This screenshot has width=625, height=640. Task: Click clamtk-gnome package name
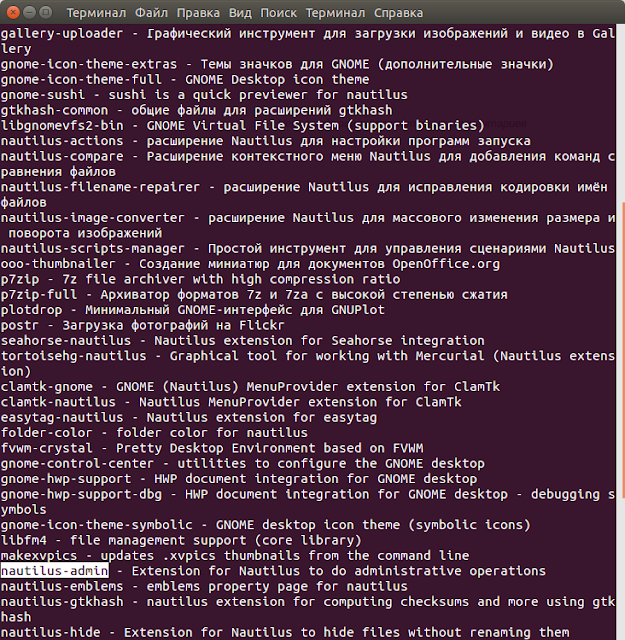(47, 387)
